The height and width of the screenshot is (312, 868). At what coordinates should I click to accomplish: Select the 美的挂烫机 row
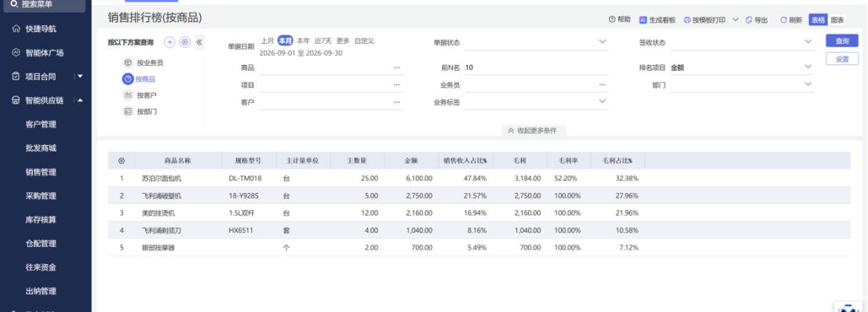point(479,213)
